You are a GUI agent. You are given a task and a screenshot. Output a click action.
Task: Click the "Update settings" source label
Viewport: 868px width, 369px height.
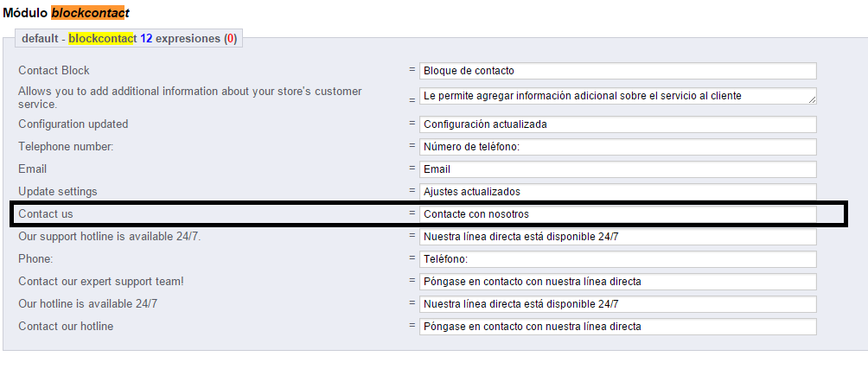58,192
